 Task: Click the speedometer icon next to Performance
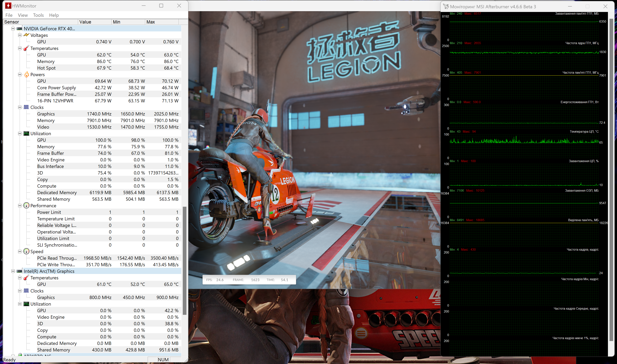[26, 206]
